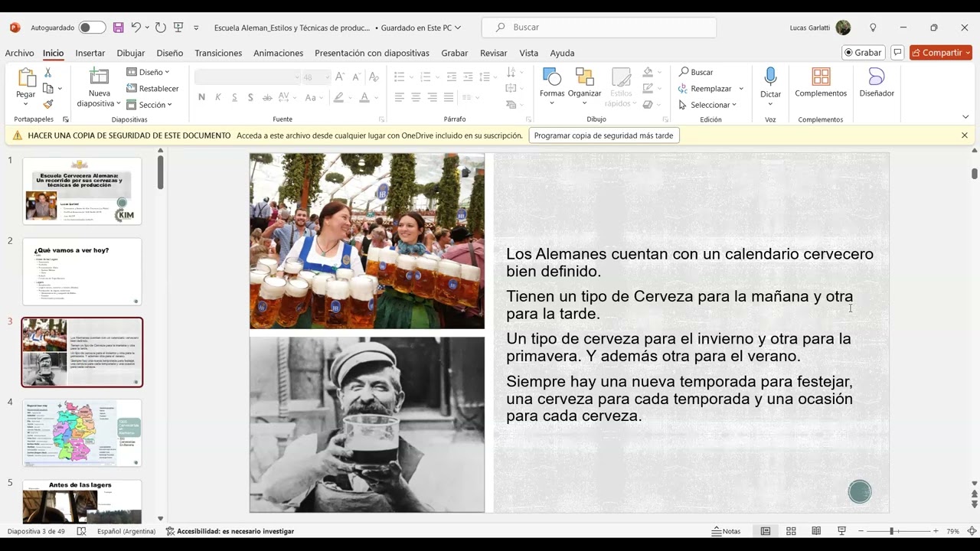Screen dimensions: 980x551
Task: Toggle align text left
Action: coord(400,97)
